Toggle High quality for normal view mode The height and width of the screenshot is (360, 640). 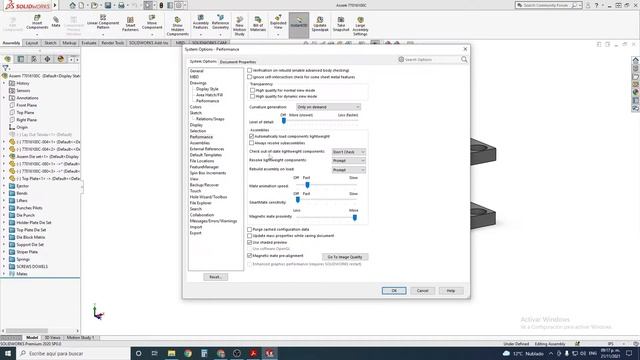click(252, 90)
